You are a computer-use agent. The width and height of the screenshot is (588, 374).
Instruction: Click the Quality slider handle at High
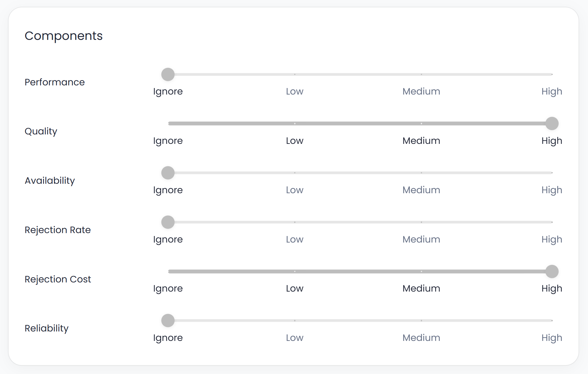tap(552, 123)
